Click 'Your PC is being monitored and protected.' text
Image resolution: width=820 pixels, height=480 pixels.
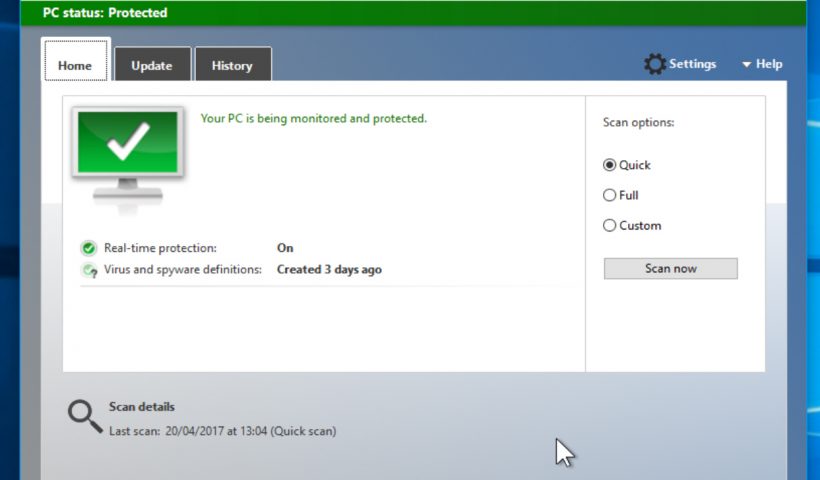(314, 119)
